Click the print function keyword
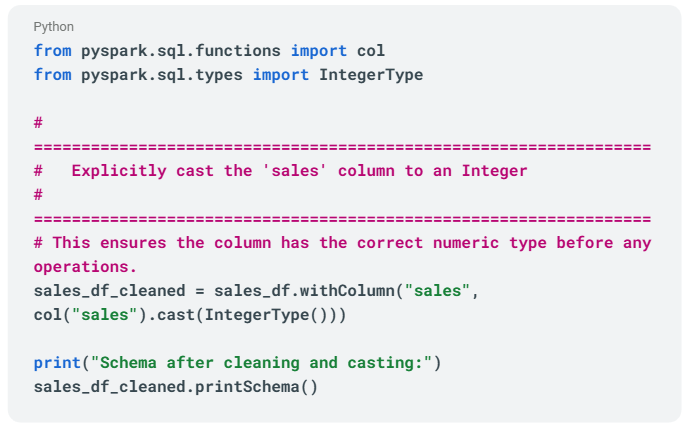The image size is (690, 432). click(x=57, y=362)
